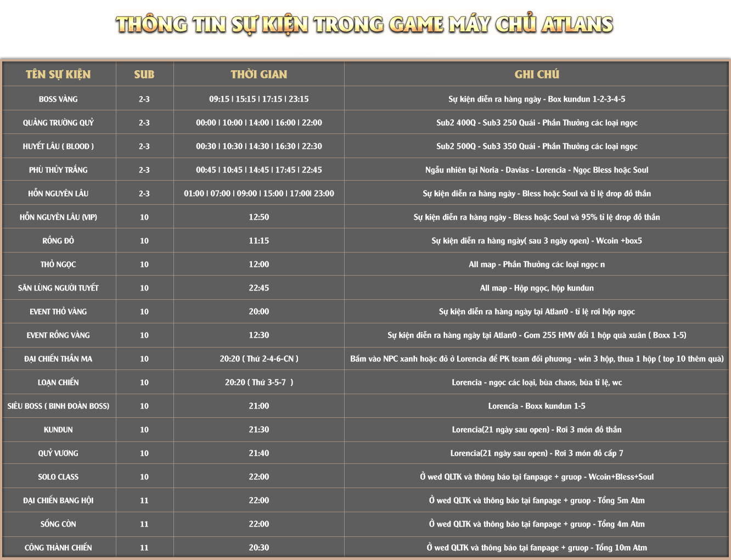Click the Gom 255 HMV note

[x=537, y=335]
